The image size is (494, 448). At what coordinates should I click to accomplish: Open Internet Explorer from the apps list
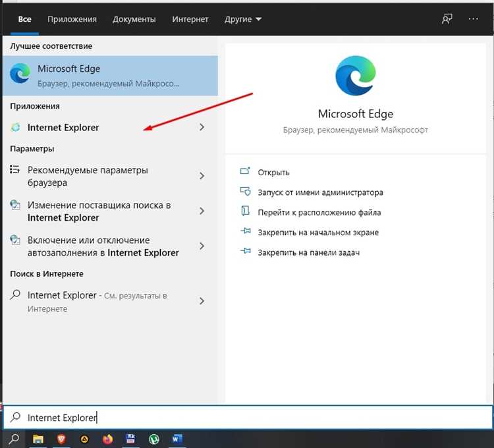click(x=63, y=127)
